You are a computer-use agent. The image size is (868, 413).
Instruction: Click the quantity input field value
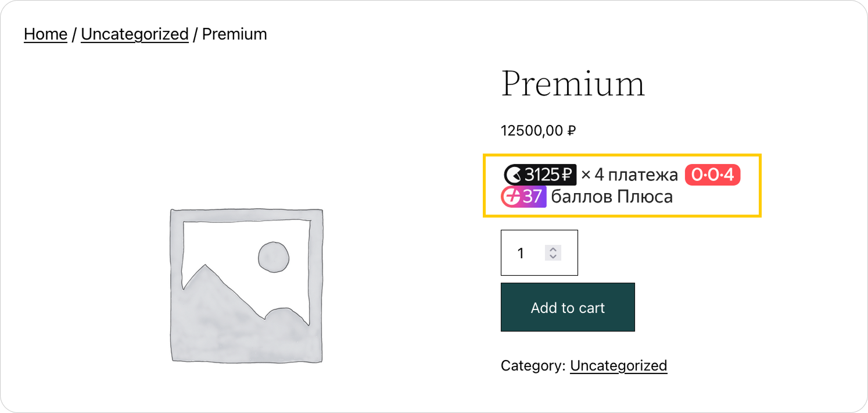[x=521, y=253]
